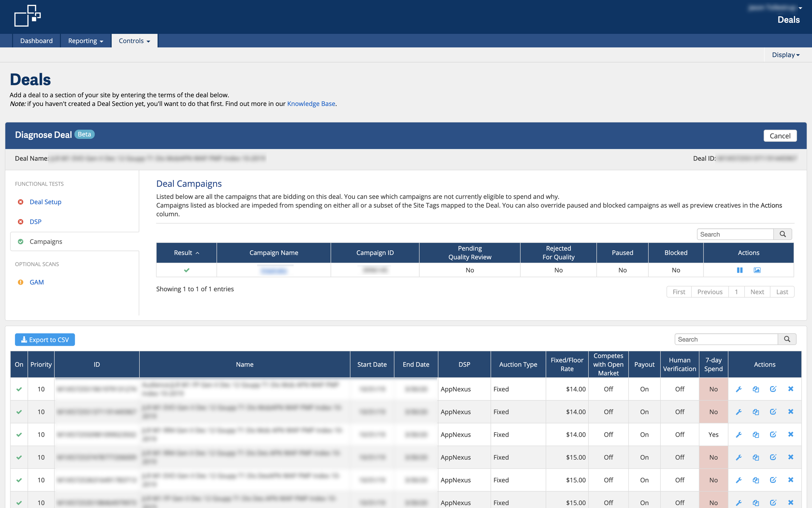Screen dimensions: 812x508
Task: Click red error icon beside Deal Setup
Action: click(x=20, y=202)
